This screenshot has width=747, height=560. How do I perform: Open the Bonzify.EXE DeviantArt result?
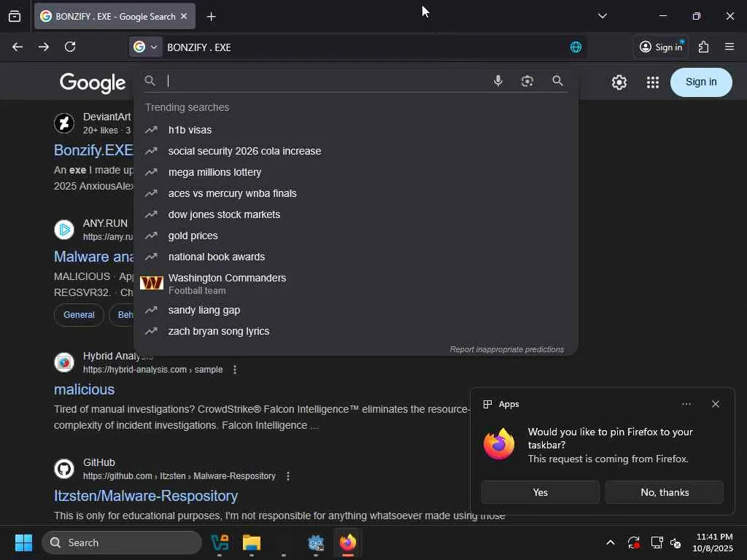[x=93, y=150]
